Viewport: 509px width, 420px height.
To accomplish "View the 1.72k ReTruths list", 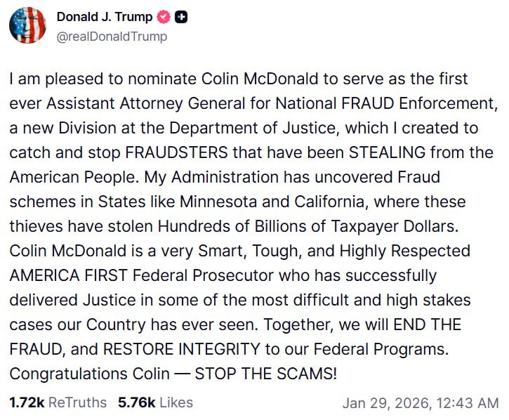I will (58, 402).
